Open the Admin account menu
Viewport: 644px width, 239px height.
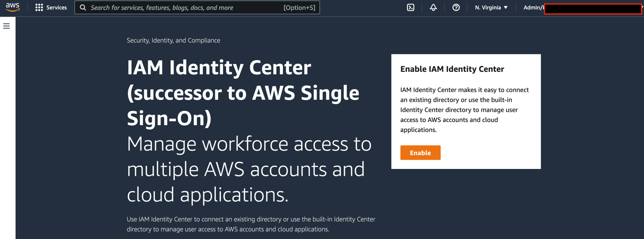coord(582,8)
